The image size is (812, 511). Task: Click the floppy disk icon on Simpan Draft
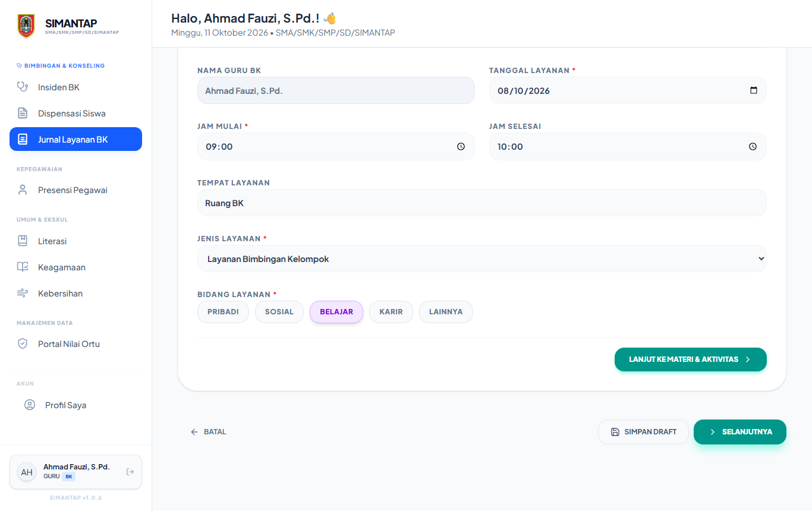615,432
